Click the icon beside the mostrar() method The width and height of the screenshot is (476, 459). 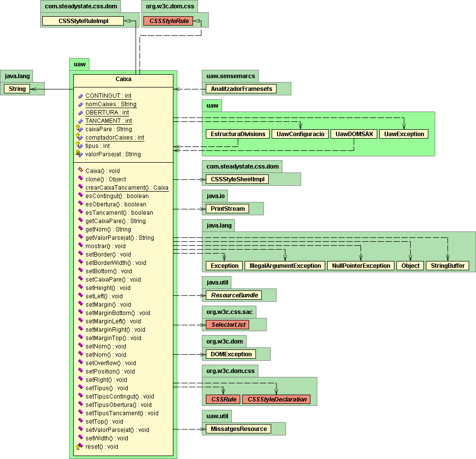(x=81, y=246)
